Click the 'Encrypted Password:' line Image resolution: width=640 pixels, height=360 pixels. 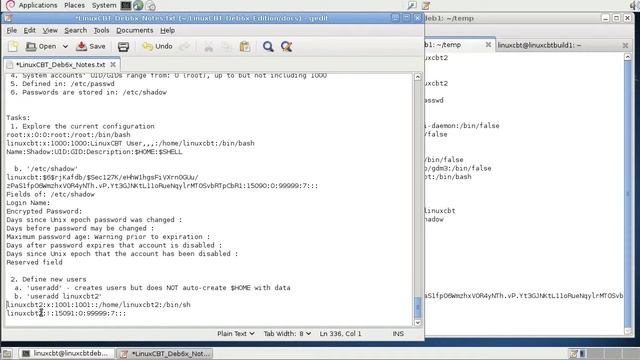(44, 211)
